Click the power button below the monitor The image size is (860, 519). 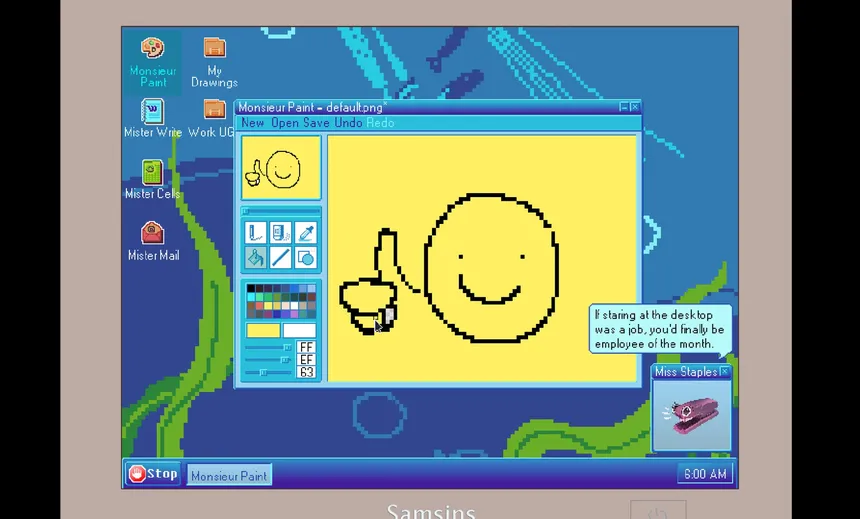[x=658, y=510]
